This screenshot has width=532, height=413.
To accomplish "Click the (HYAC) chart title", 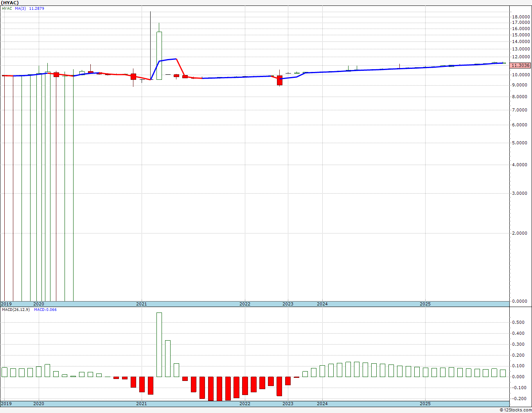I will coord(10,3).
